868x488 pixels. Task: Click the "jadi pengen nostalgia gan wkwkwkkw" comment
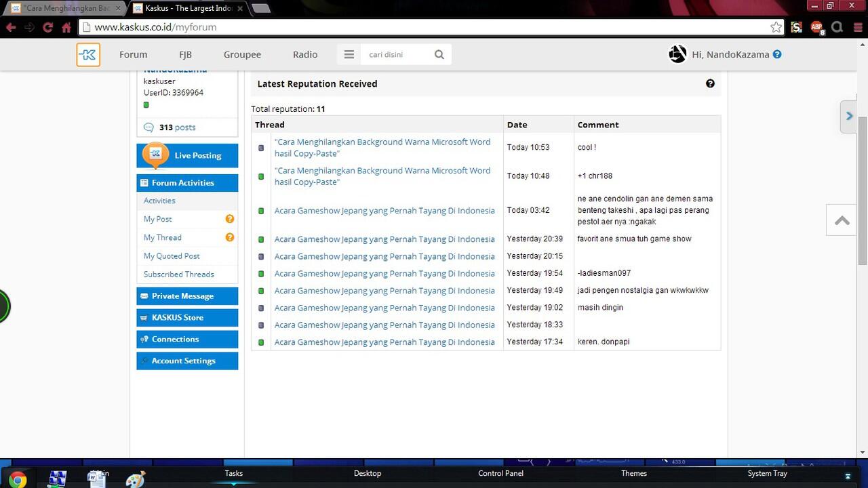pos(643,290)
